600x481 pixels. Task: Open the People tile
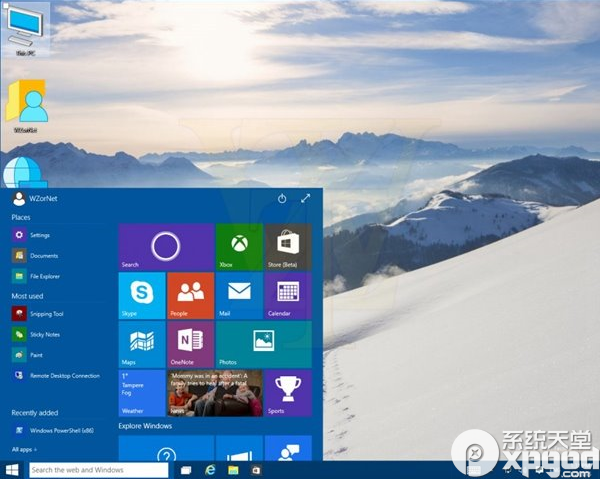tap(191, 296)
